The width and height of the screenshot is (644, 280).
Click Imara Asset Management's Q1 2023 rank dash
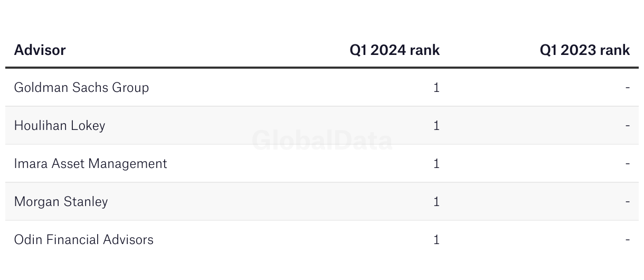627,164
